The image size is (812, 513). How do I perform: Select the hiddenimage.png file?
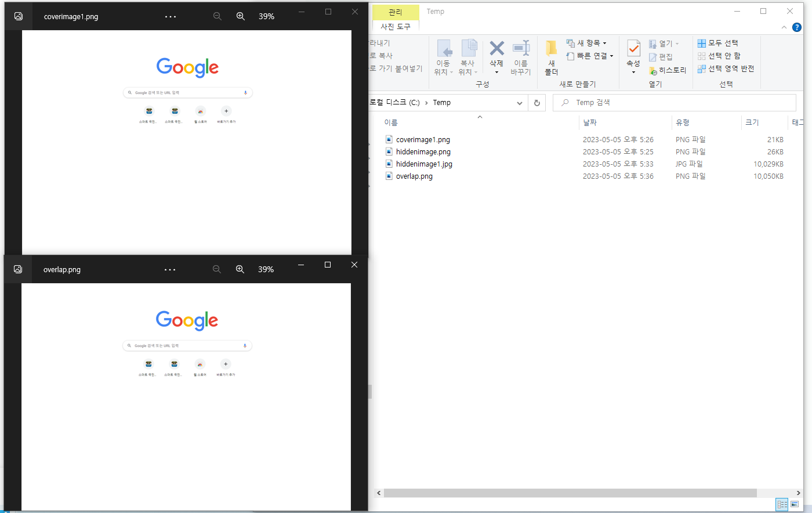click(x=423, y=152)
